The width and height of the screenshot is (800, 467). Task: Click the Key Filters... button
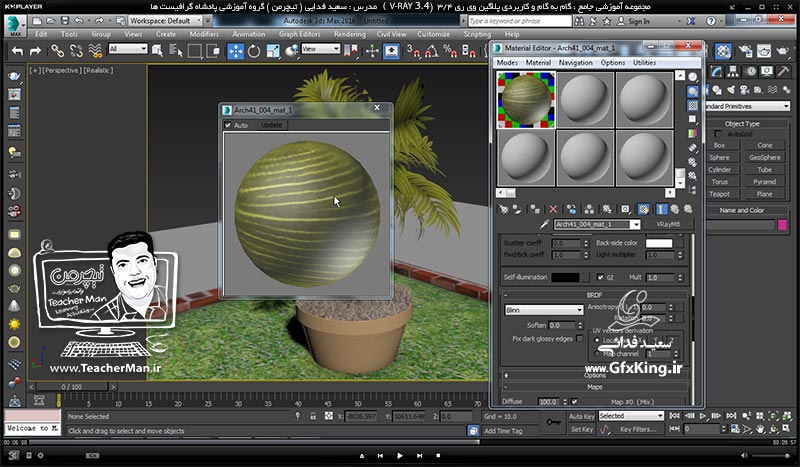(638, 430)
